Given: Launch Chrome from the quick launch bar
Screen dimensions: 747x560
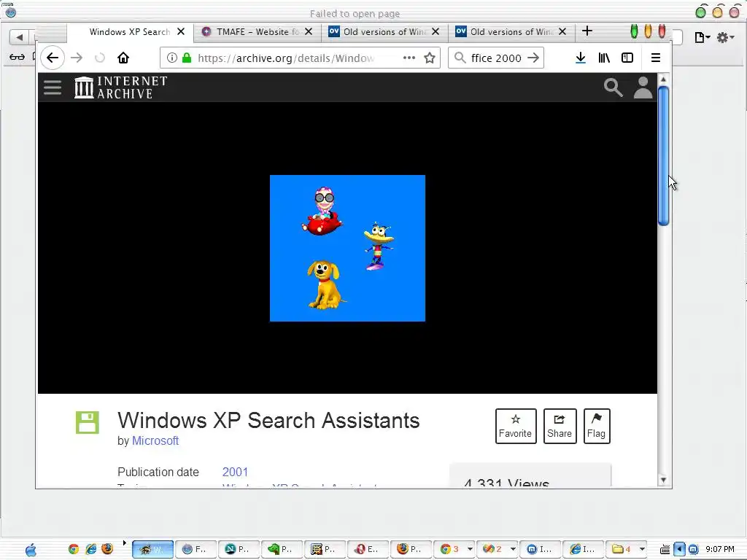Looking at the screenshot, I should [x=74, y=549].
